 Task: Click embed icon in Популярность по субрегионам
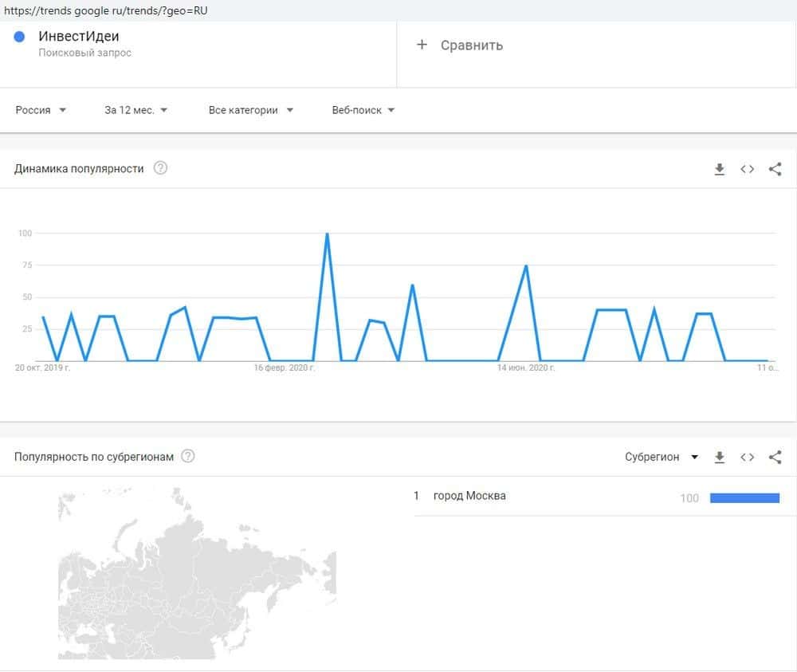[747, 457]
